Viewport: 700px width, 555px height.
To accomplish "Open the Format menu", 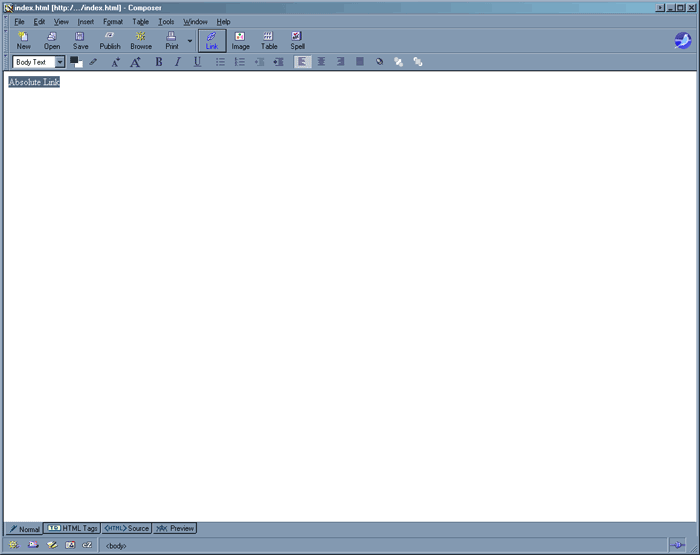I will [x=112, y=21].
